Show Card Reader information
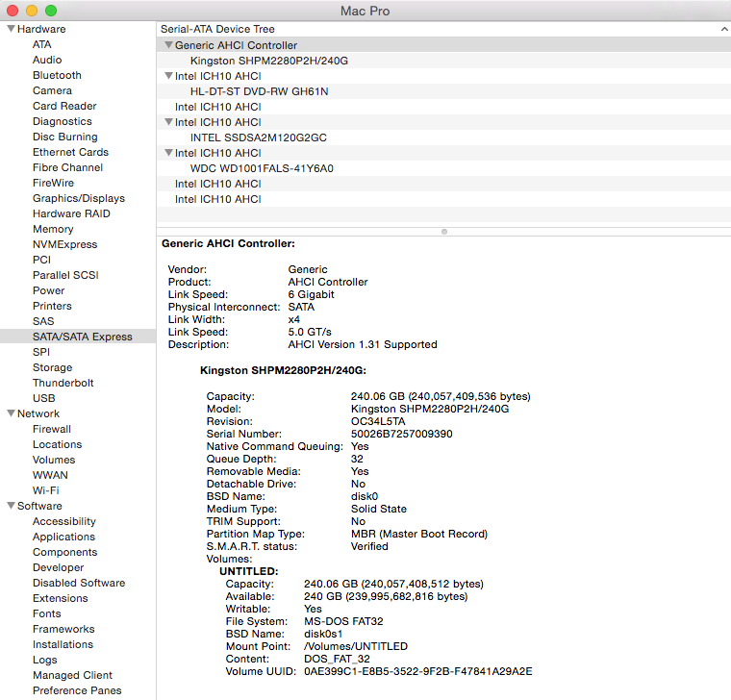Viewport: 731px width, 700px height. [x=64, y=106]
